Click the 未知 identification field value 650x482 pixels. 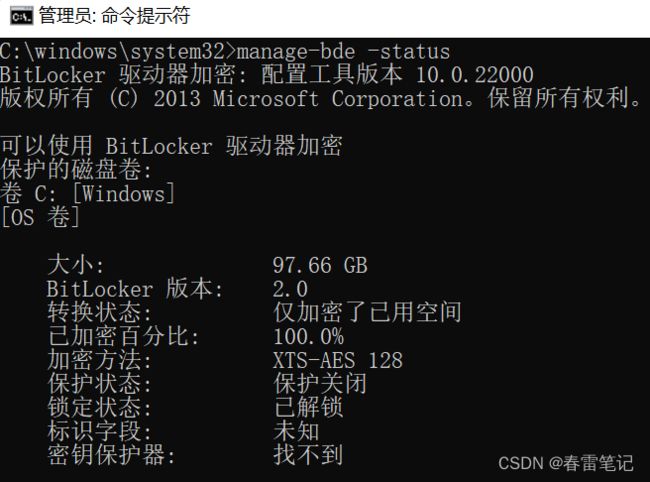click(x=296, y=431)
